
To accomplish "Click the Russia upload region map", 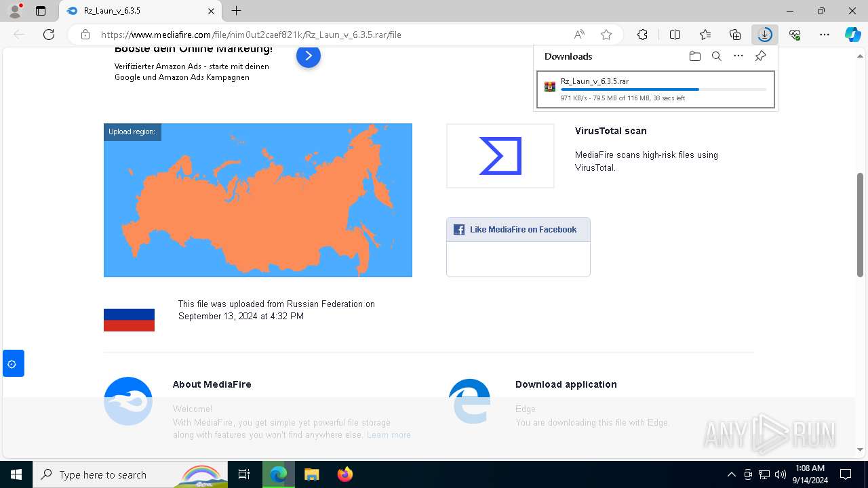I will (x=258, y=200).
